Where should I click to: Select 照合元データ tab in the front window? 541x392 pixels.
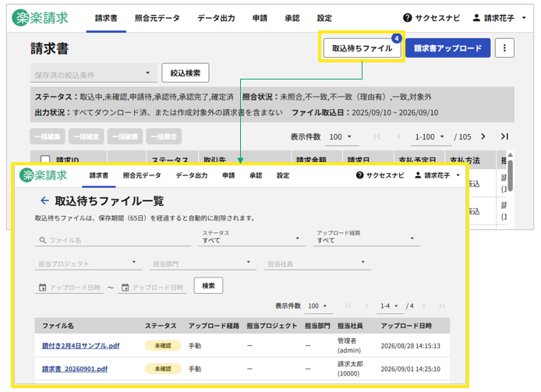(142, 175)
